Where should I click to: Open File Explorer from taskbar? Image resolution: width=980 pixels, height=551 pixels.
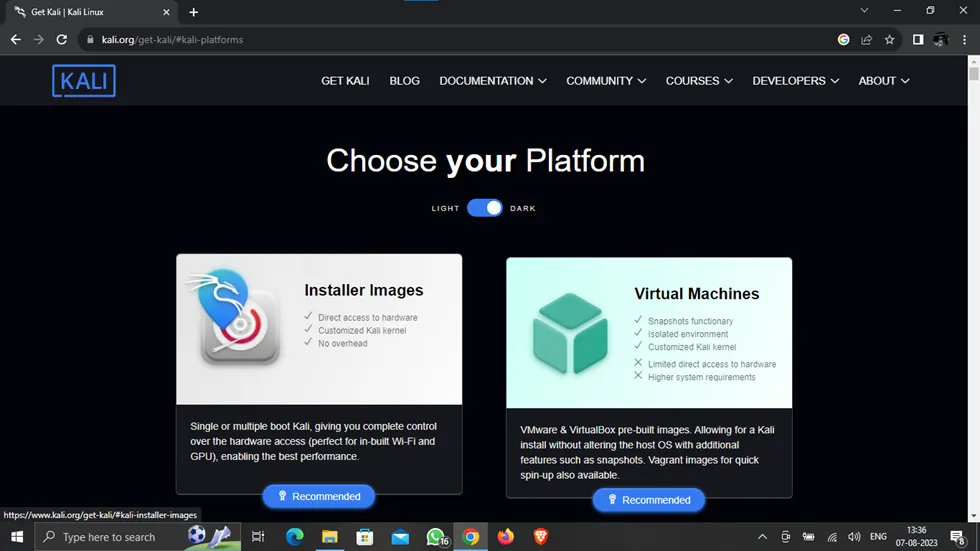(x=329, y=537)
